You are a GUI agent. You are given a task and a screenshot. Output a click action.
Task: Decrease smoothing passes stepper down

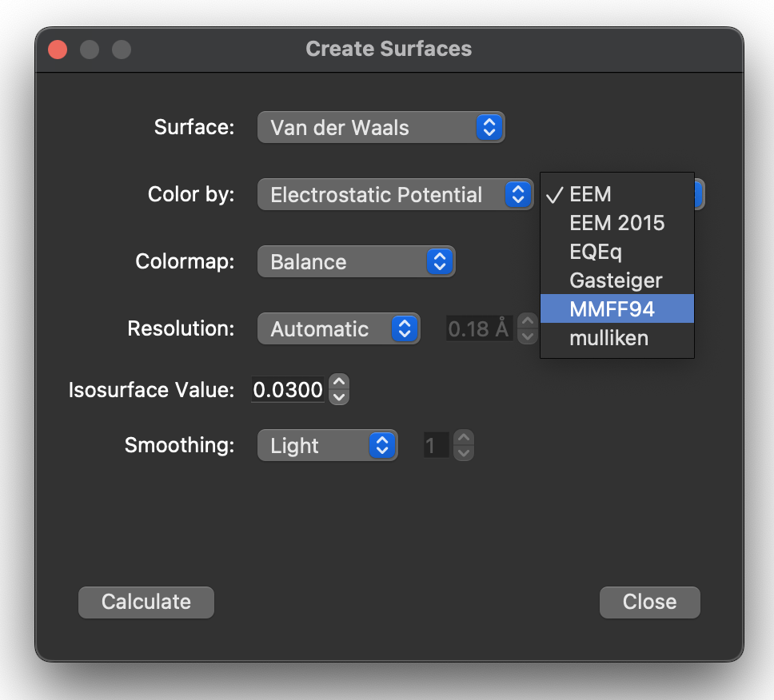pos(464,453)
